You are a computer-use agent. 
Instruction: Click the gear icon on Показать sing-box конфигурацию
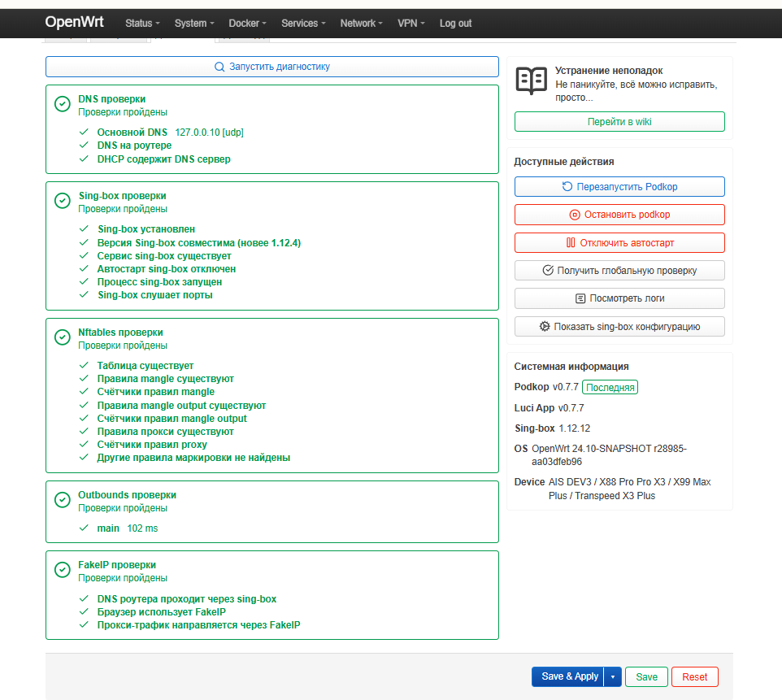545,327
